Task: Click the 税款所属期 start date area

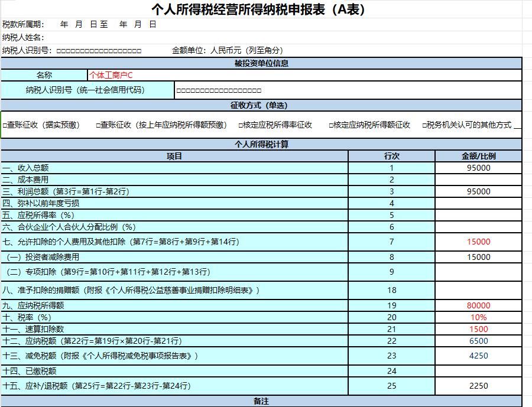Action: (77, 25)
